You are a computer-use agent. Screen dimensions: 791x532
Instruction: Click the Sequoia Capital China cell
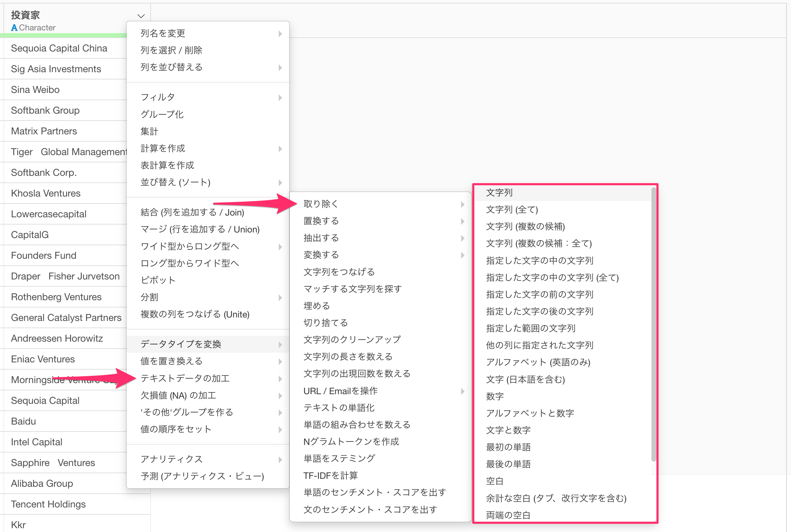pos(65,48)
